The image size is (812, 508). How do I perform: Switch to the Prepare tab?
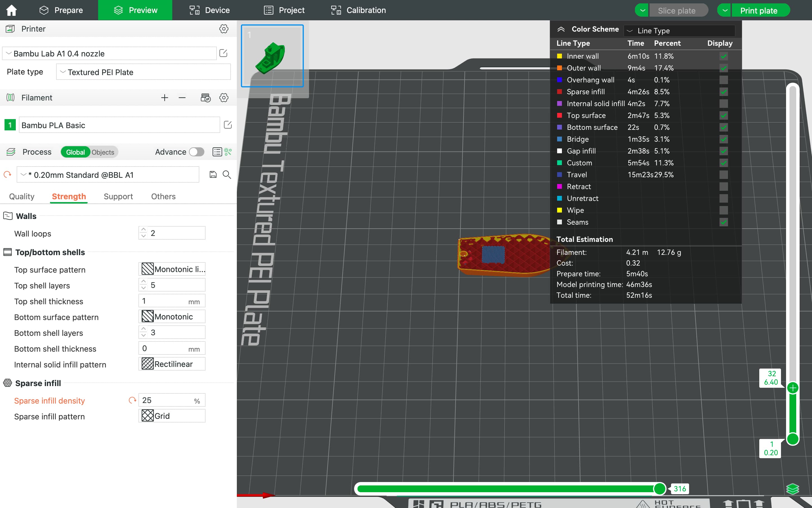(x=61, y=10)
